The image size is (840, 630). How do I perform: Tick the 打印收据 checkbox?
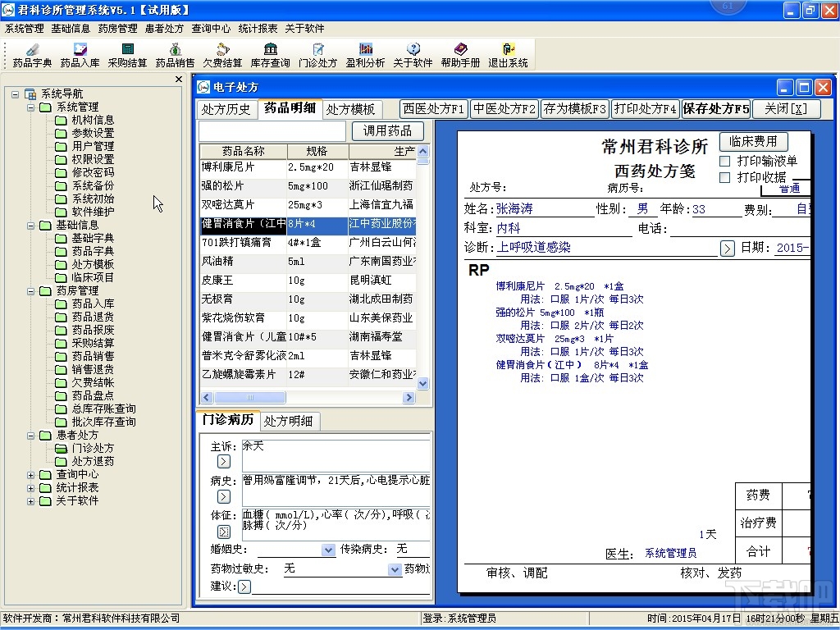[725, 177]
